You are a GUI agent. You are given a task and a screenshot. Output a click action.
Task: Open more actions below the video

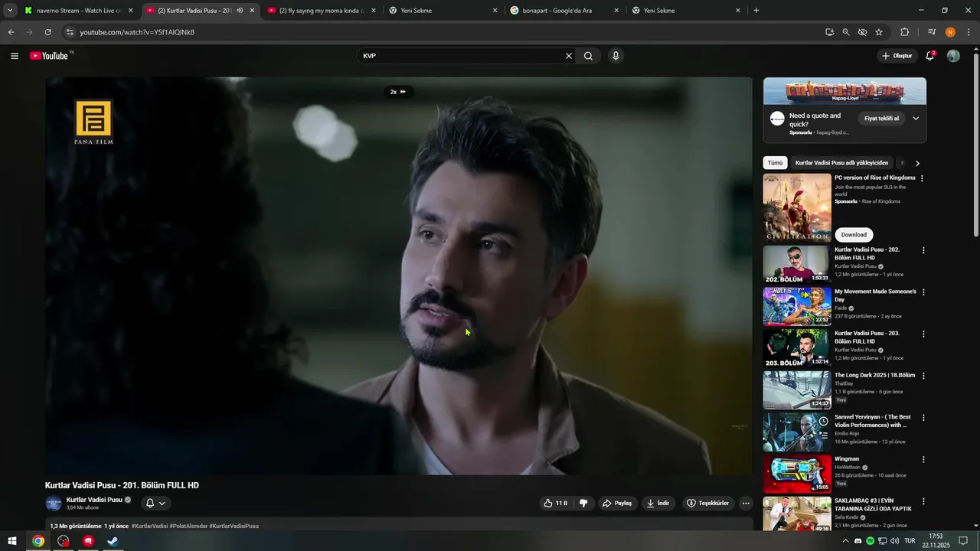[746, 503]
